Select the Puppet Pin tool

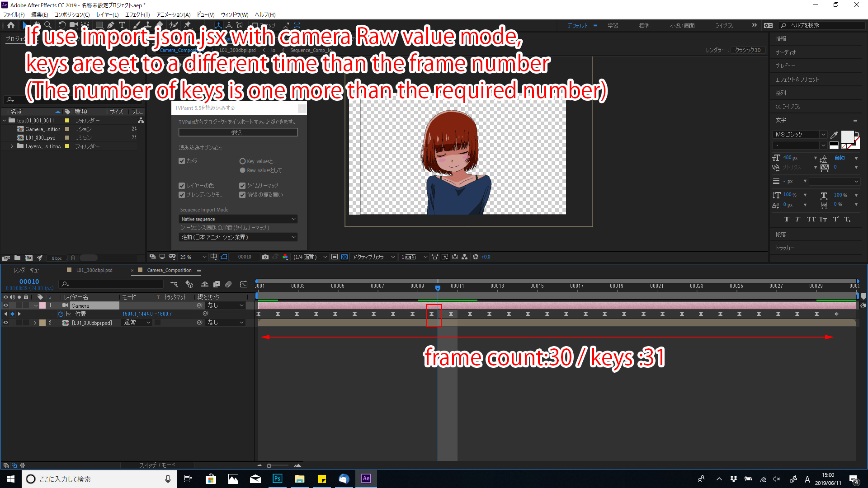click(x=188, y=25)
